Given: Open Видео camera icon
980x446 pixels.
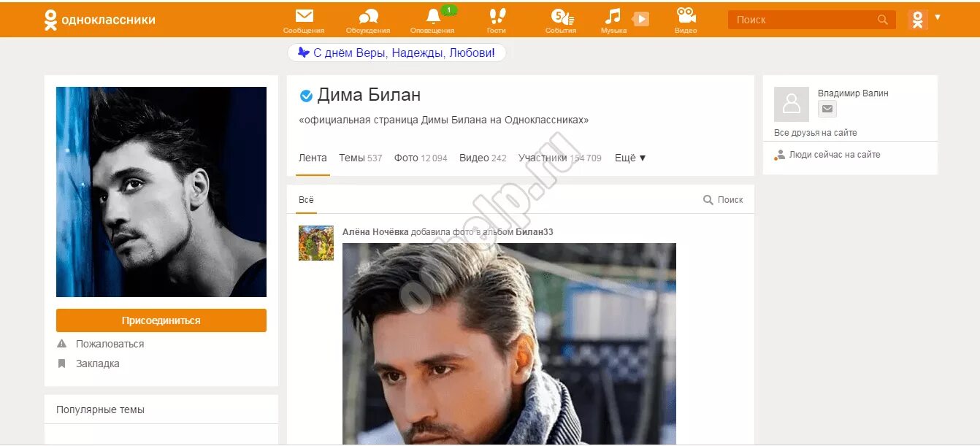Looking at the screenshot, I should 686,16.
